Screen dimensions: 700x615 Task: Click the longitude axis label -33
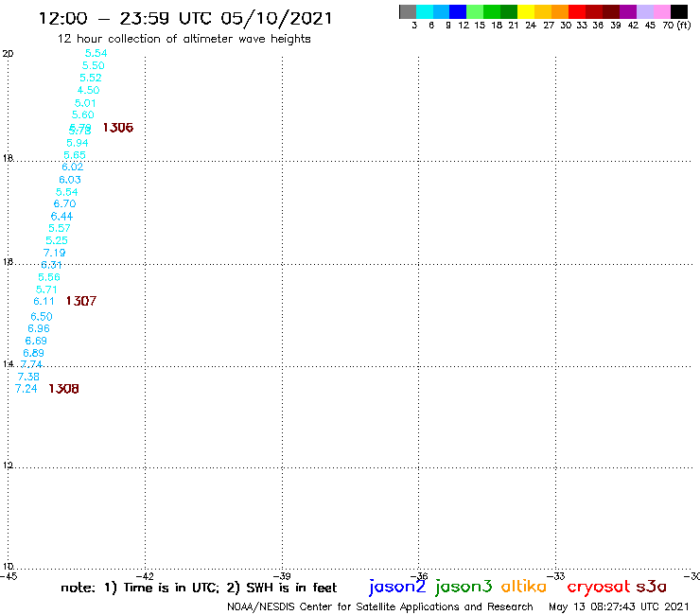click(x=556, y=576)
